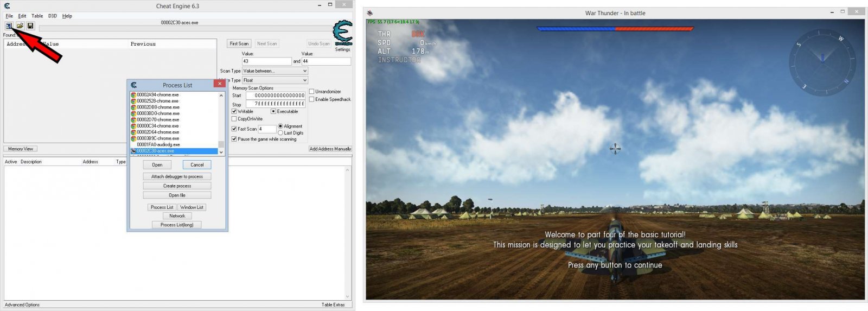Screen dimensions: 868x311
Task: Open the Value Type Float dropdown
Action: [x=275, y=80]
